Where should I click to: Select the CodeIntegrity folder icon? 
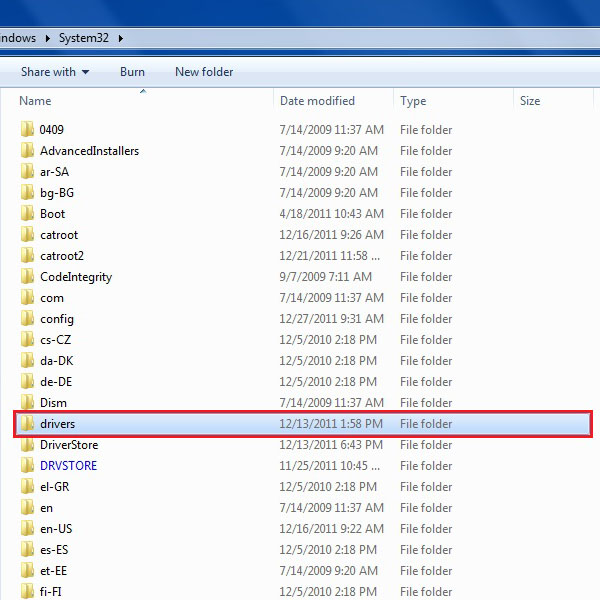pos(27,277)
